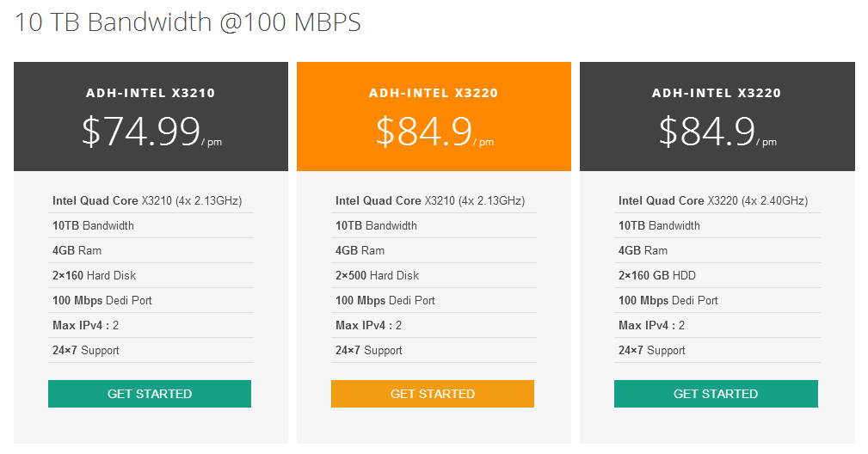Click 100 Mbps Dedi Port in the 2.40GHz plan
The image size is (868, 454).
pyautogui.click(x=668, y=300)
